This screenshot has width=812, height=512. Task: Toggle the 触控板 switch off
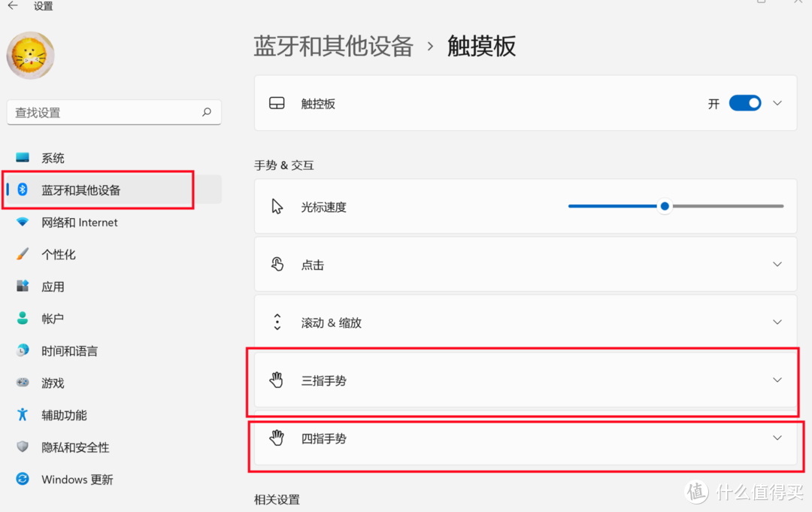pyautogui.click(x=745, y=102)
